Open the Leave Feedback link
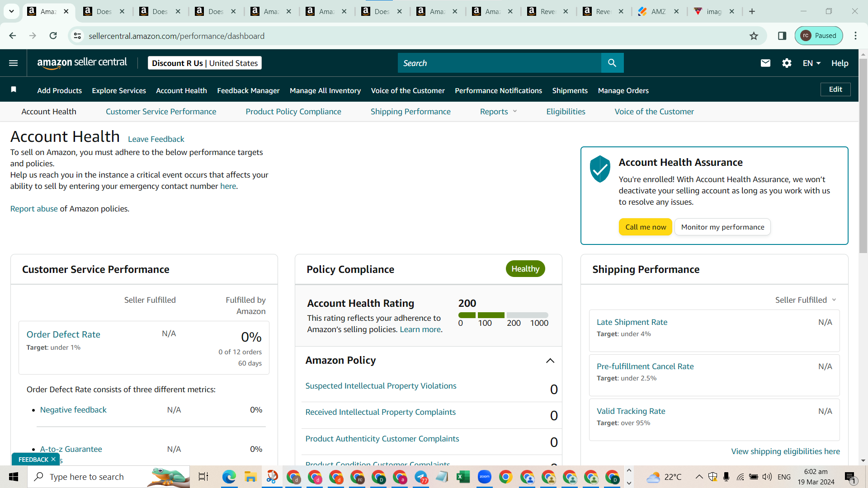This screenshot has height=488, width=868. pos(156,139)
